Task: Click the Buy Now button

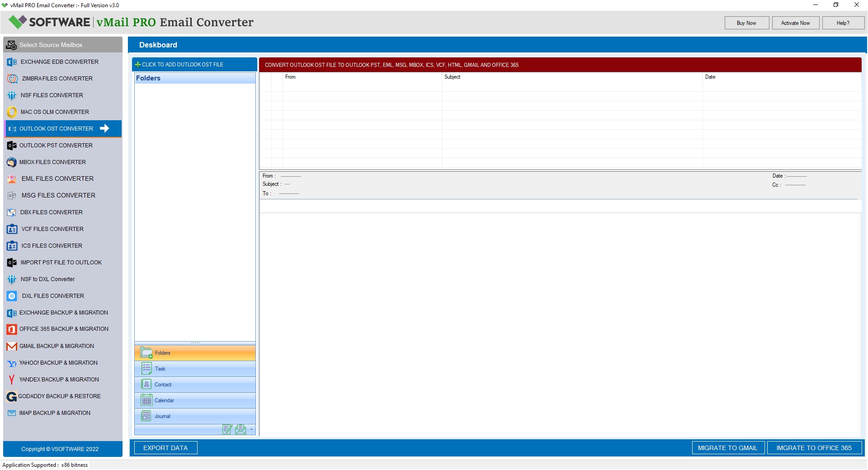Action: [746, 23]
